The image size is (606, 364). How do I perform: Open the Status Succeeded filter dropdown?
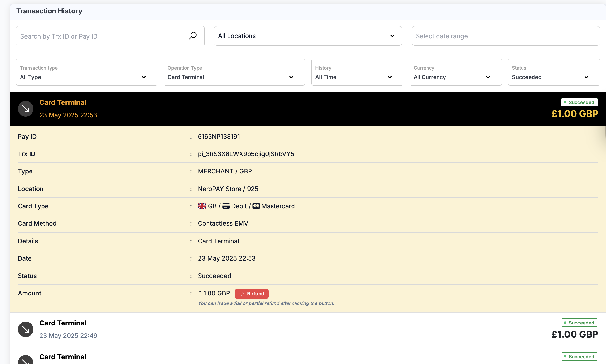click(x=554, y=72)
